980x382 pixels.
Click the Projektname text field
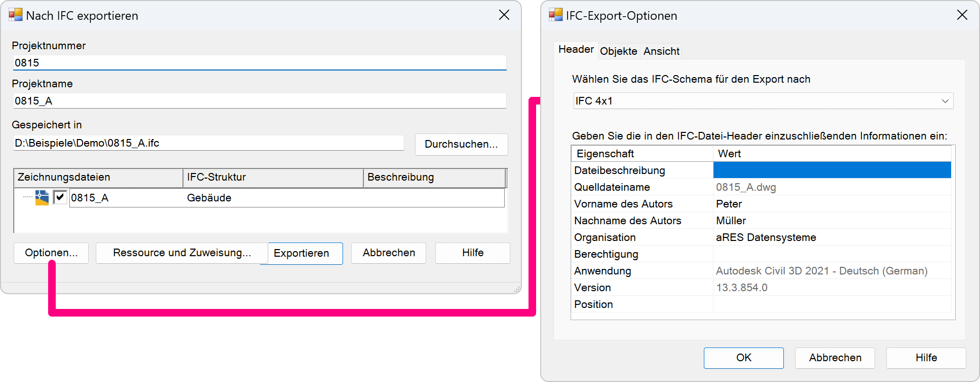259,101
